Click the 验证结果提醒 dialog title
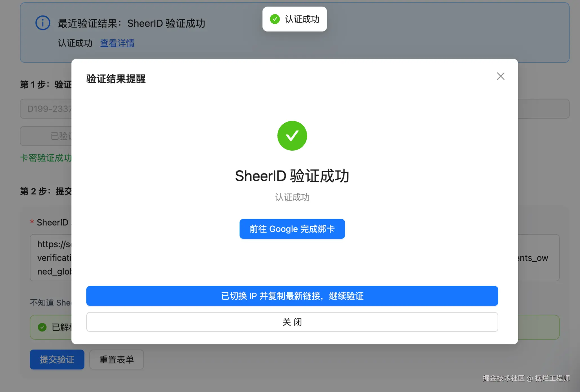 click(x=116, y=79)
